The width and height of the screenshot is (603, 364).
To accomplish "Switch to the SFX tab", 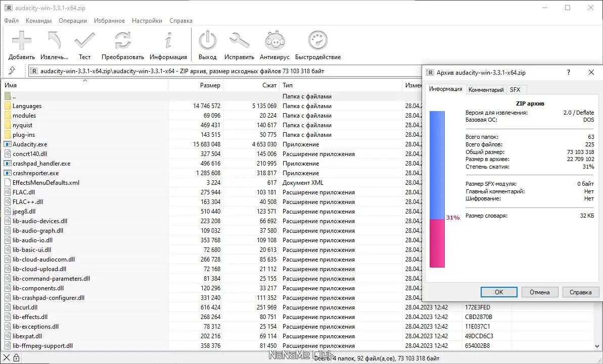I will (x=515, y=90).
